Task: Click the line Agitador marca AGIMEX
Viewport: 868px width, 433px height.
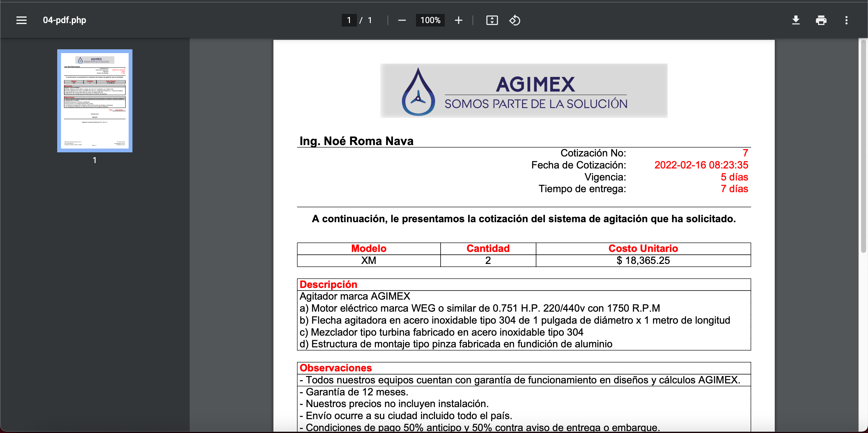Action: (x=355, y=296)
